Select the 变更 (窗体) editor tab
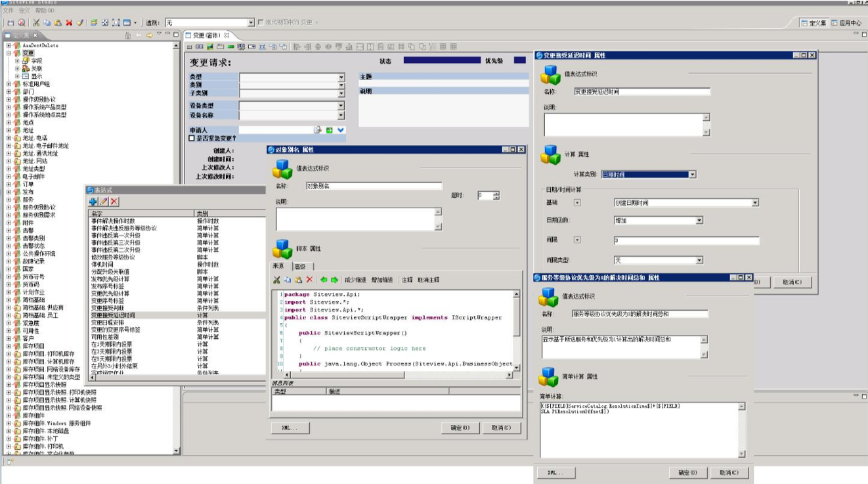Viewport: 868px width, 484px height. pyautogui.click(x=207, y=35)
